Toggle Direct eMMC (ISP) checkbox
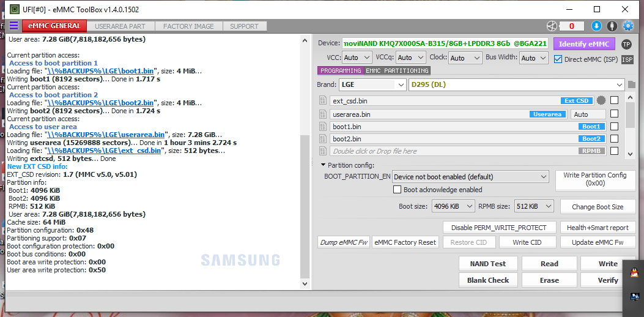This screenshot has width=644, height=317. (558, 59)
